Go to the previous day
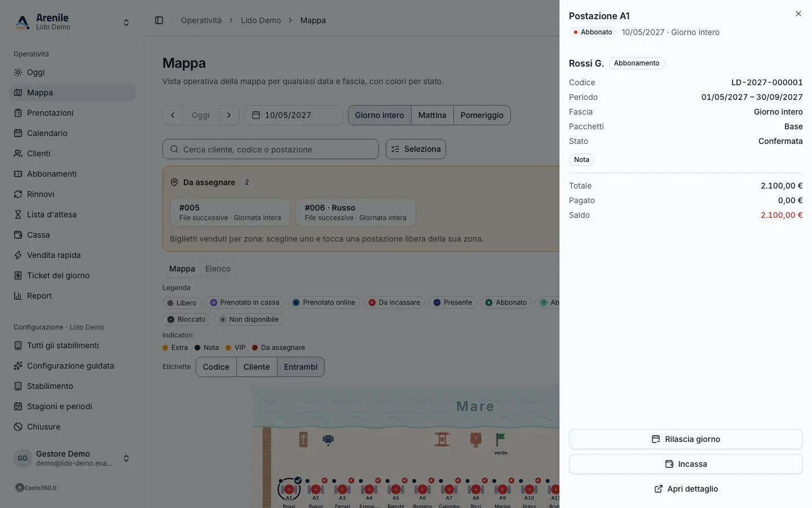Image resolution: width=812 pixels, height=508 pixels. click(173, 115)
